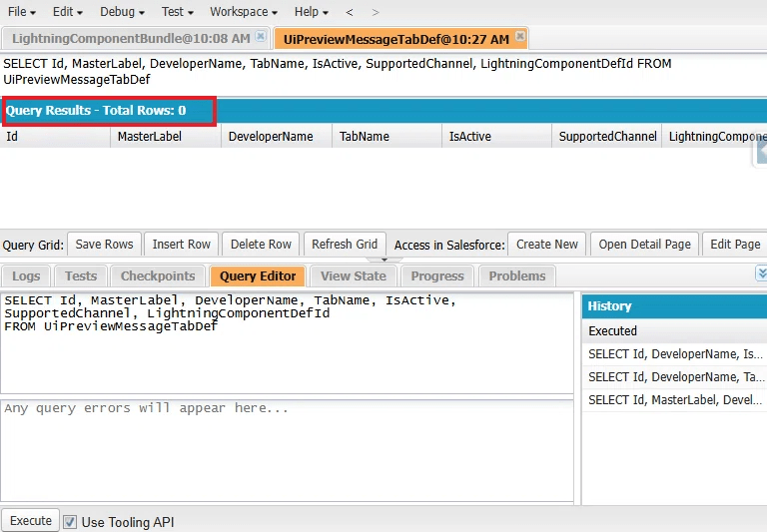767x532 pixels.
Task: Click the back navigation arrow
Action: pos(350,12)
